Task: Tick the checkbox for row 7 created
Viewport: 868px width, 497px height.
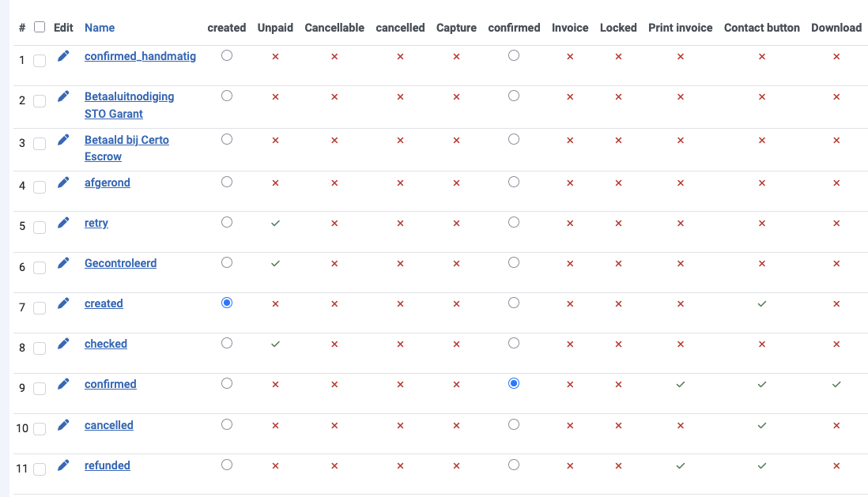Action: click(x=40, y=307)
